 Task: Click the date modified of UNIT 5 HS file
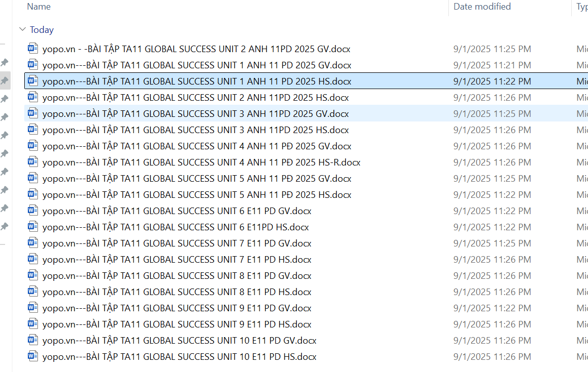click(492, 195)
